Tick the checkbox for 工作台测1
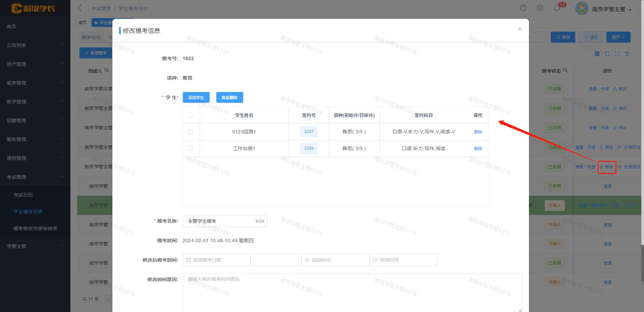 191,148
